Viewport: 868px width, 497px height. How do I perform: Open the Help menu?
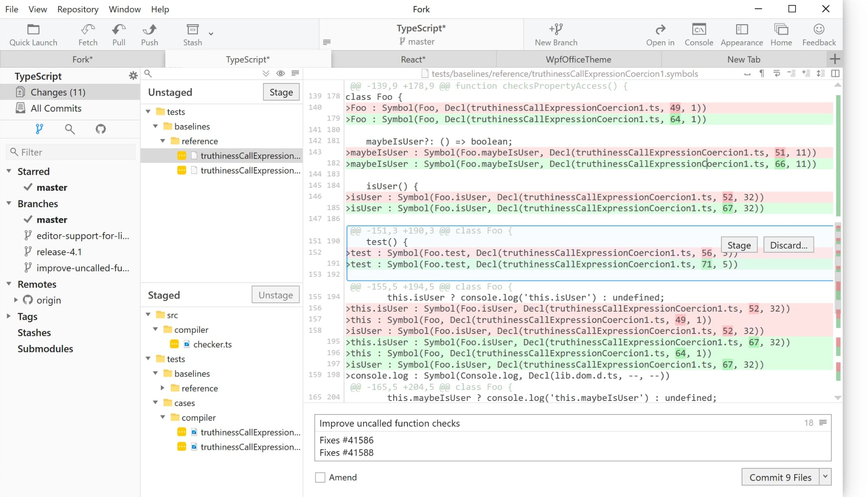tap(160, 9)
